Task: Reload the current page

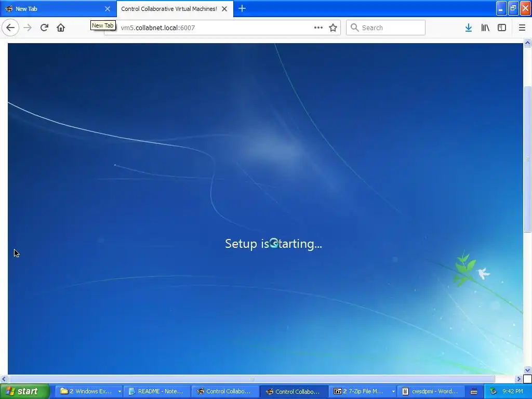Action: (44, 28)
